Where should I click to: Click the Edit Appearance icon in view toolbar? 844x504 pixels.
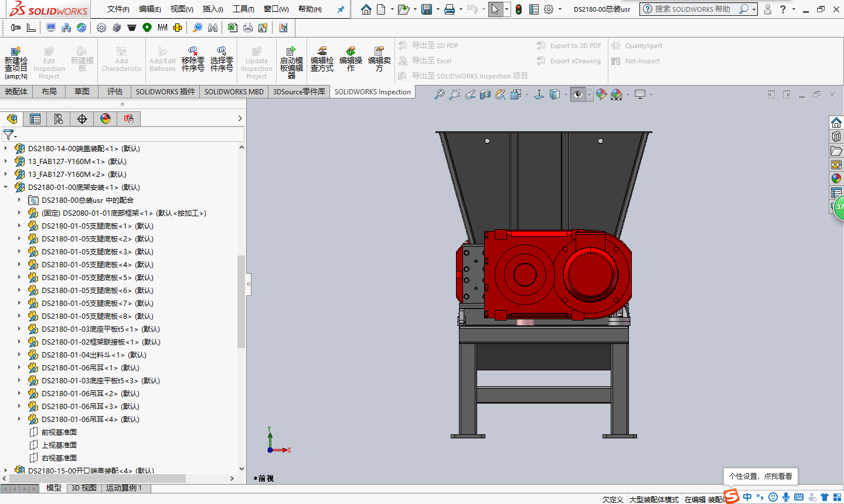601,94
